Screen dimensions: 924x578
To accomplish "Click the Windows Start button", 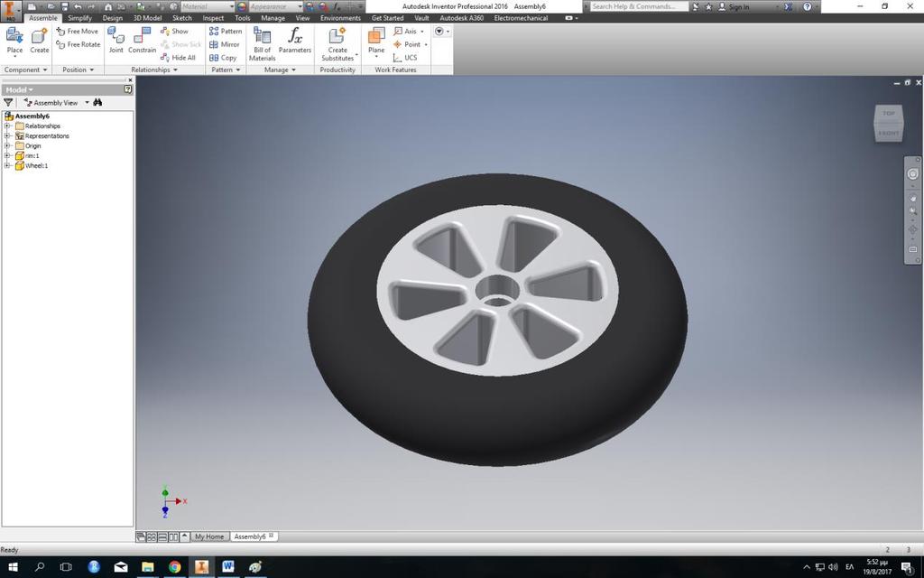I will pos(13,567).
